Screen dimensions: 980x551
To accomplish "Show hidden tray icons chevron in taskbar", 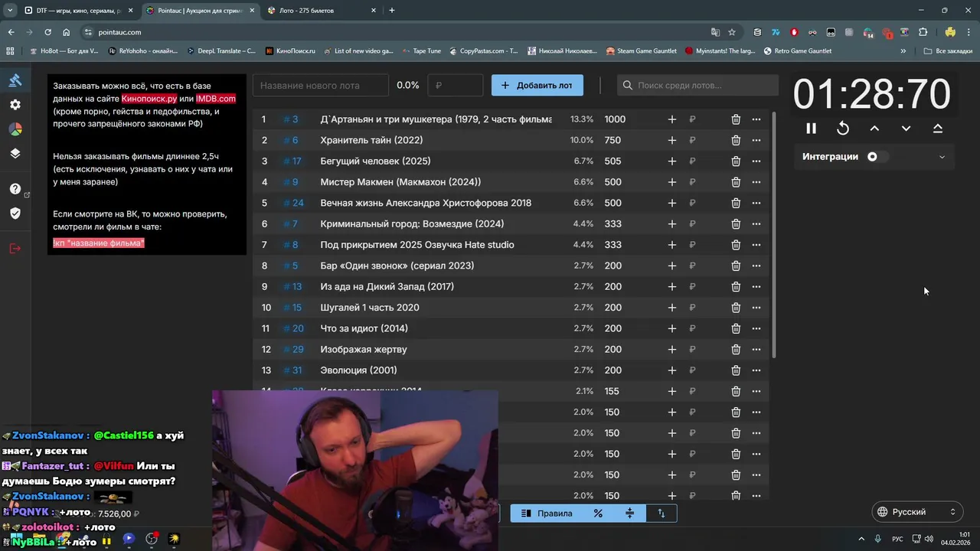I will point(861,539).
